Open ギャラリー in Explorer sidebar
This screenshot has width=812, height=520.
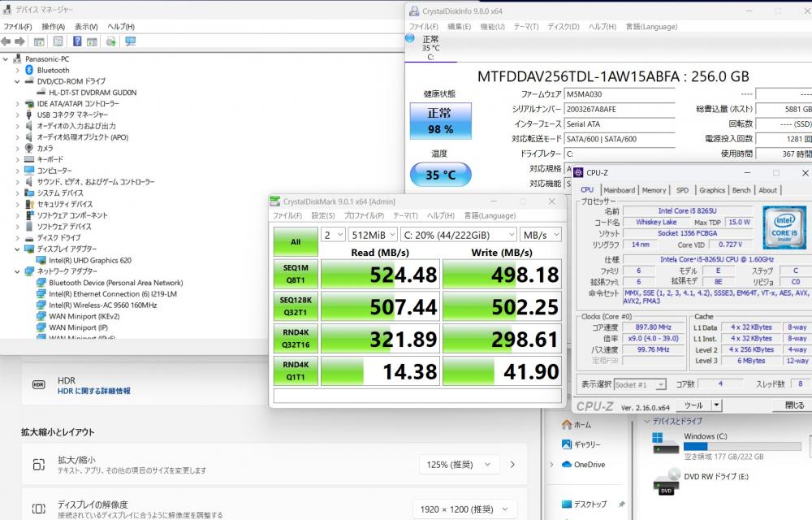(581, 444)
